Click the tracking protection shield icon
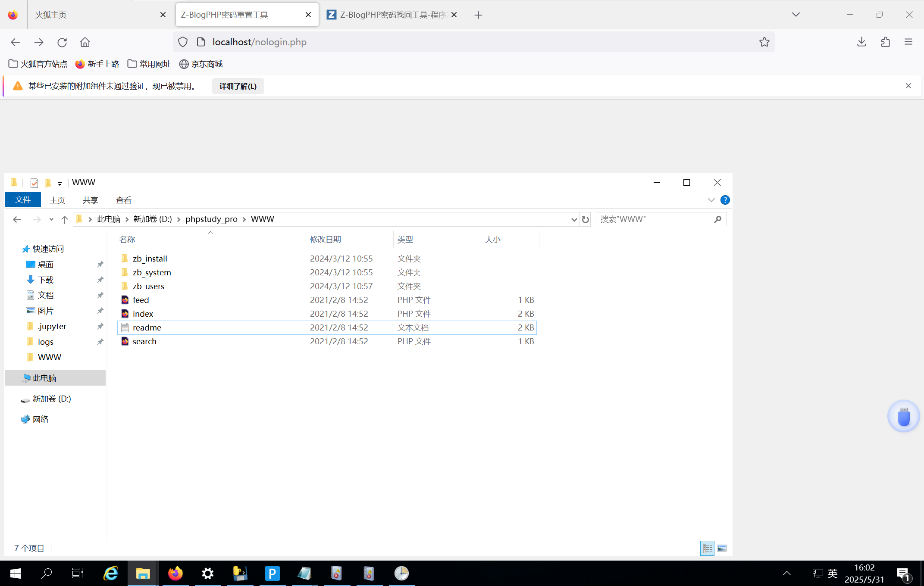Viewport: 924px width, 586px height. click(183, 42)
